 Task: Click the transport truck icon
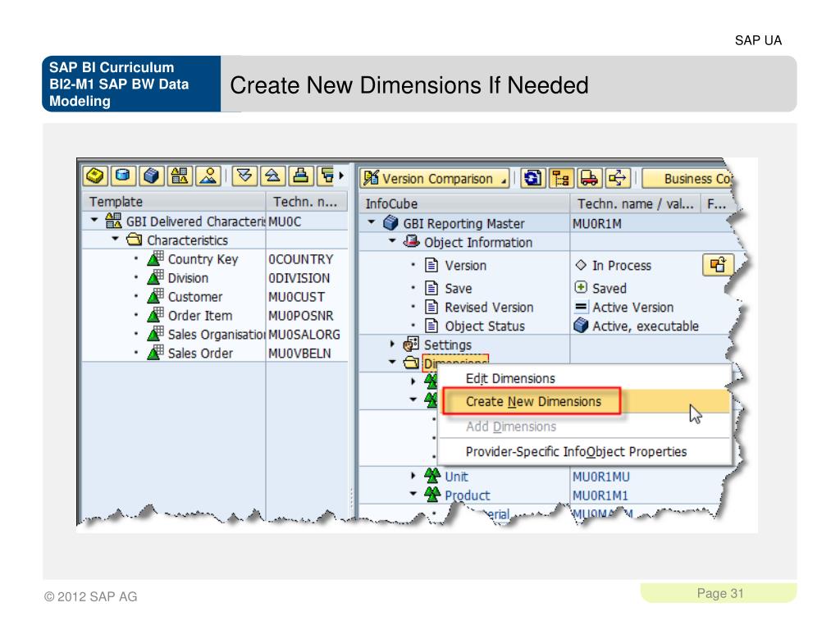(x=589, y=178)
